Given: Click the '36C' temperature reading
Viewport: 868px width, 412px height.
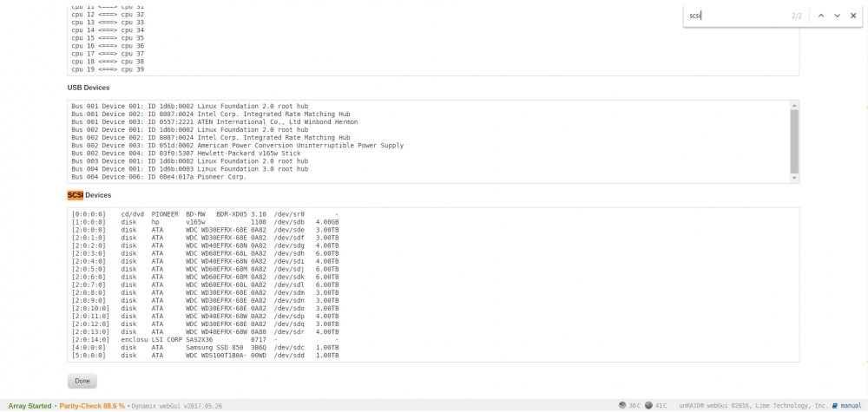Looking at the screenshot, I should click(635, 405).
